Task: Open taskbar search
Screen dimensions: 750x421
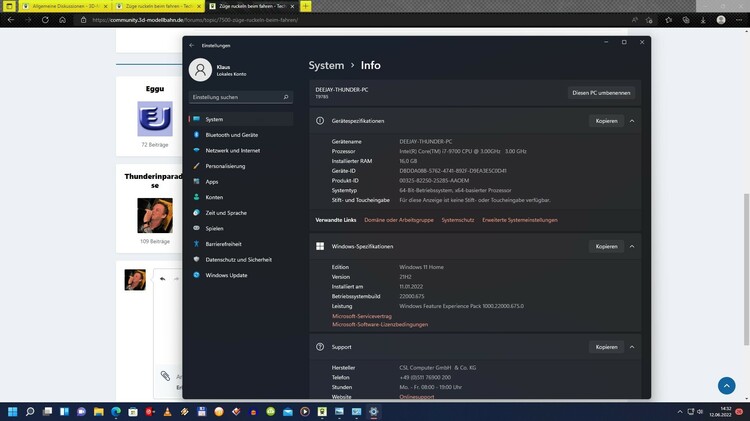Action: [30, 411]
